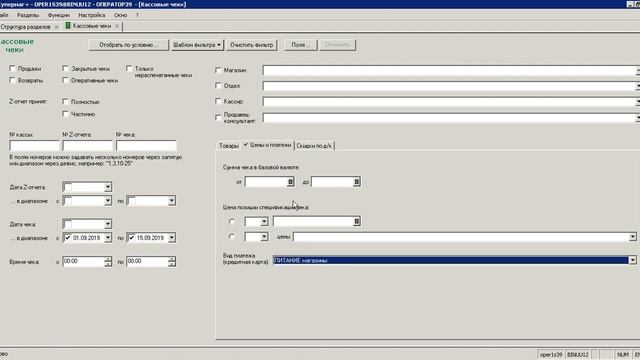Screen dimensions: 640x360
Task: Expand Дата Z-отчета date picker
Action: point(108,187)
